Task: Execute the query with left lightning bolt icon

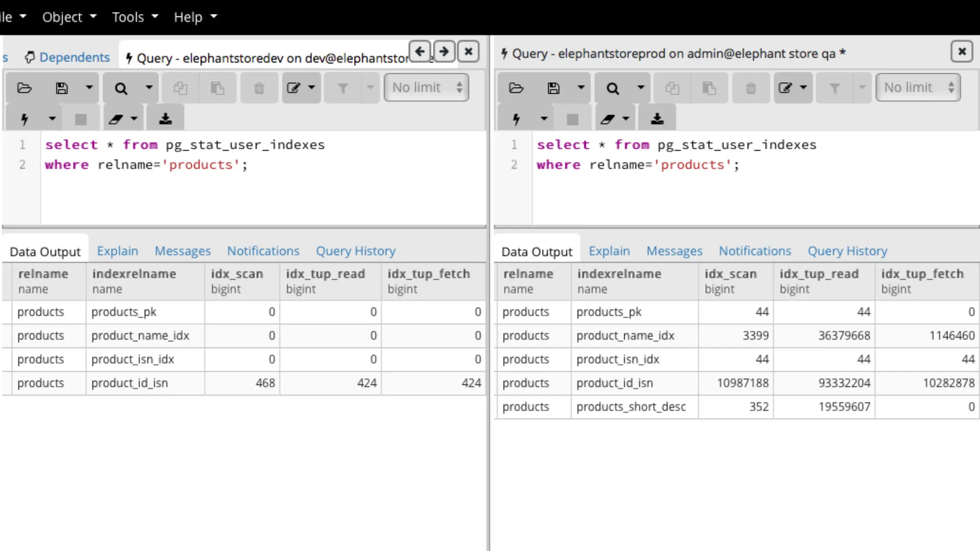Action: (x=24, y=119)
